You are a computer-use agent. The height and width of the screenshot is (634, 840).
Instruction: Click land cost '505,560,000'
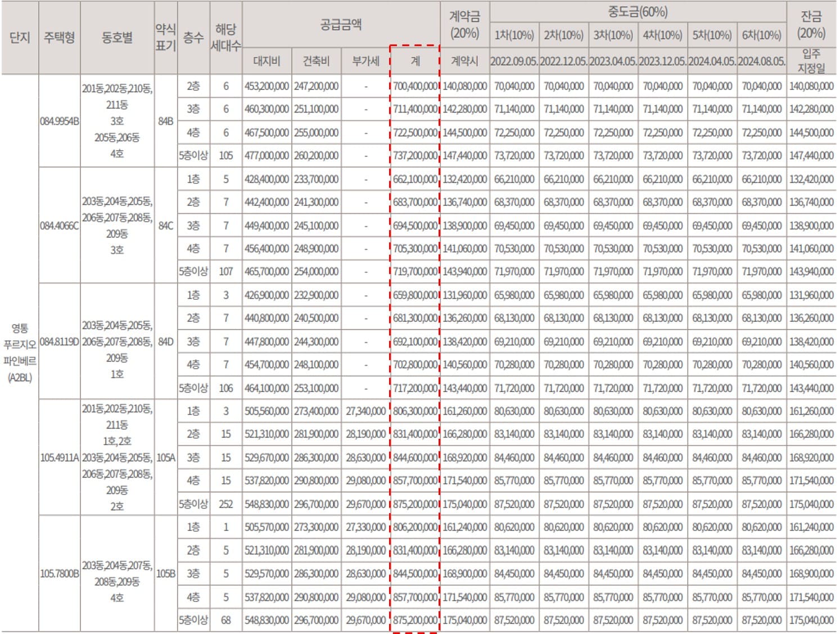[267, 411]
